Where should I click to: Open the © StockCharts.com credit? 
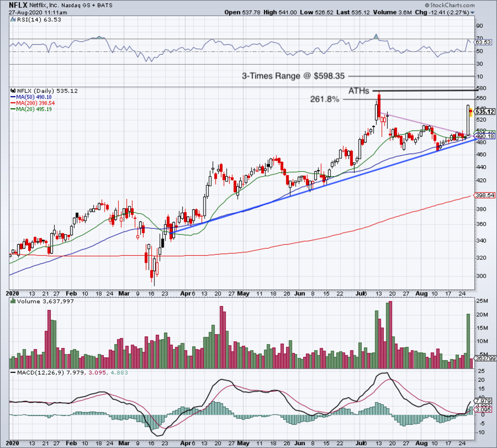(449, 5)
